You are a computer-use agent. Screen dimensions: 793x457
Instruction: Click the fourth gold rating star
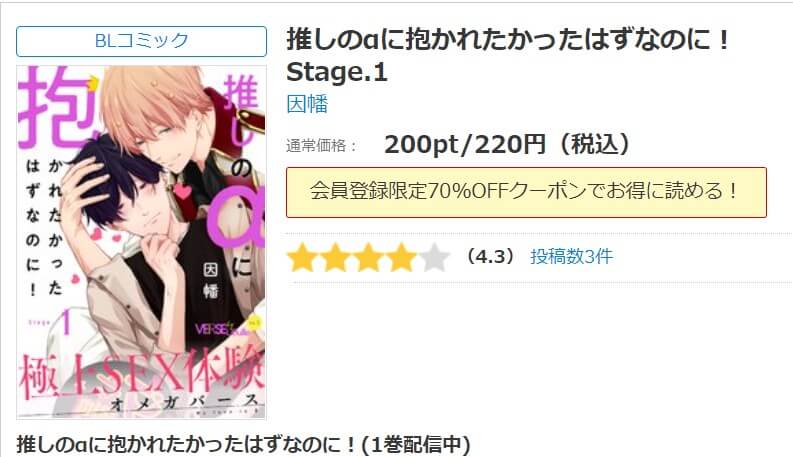401,257
